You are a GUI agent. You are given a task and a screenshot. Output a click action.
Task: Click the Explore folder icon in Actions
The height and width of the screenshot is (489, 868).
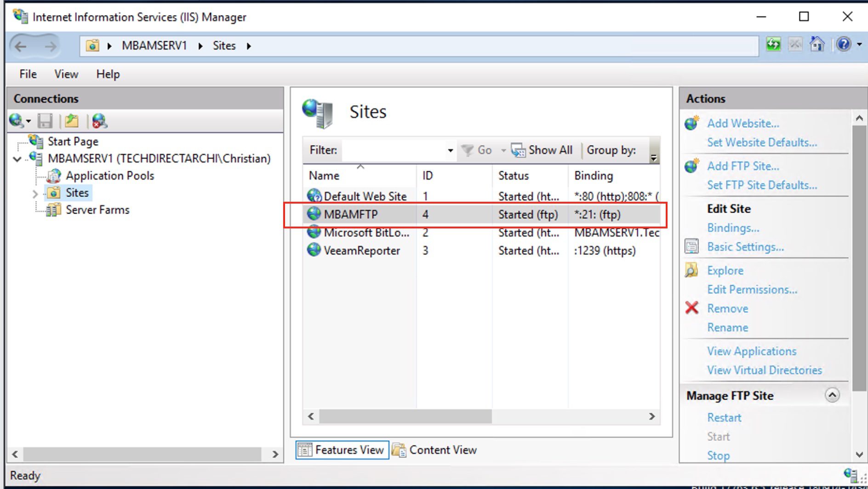pyautogui.click(x=692, y=270)
